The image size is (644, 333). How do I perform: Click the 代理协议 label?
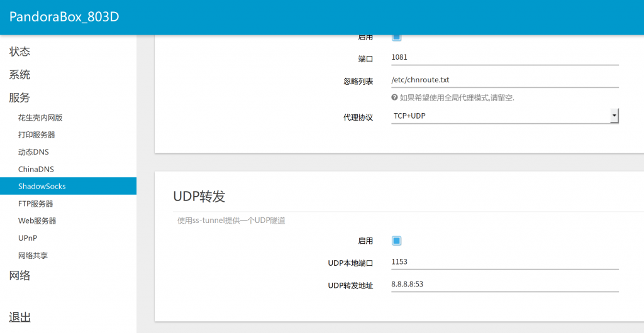pos(358,117)
